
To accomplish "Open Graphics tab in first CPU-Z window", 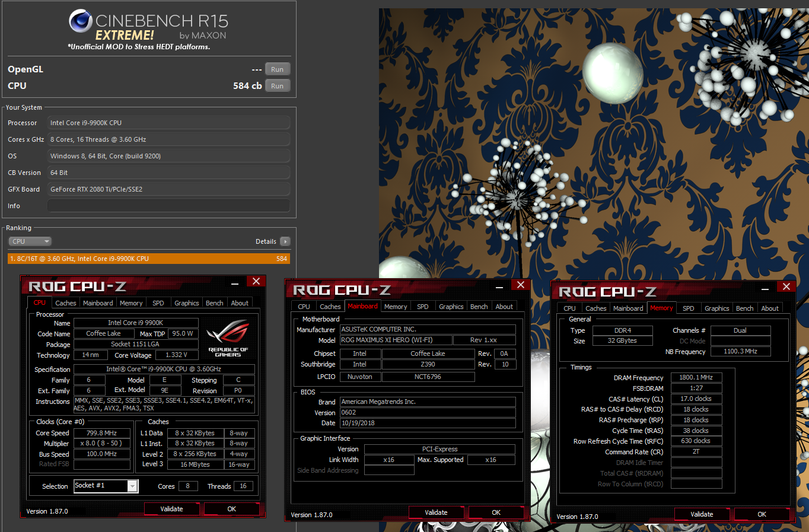I will 187,303.
